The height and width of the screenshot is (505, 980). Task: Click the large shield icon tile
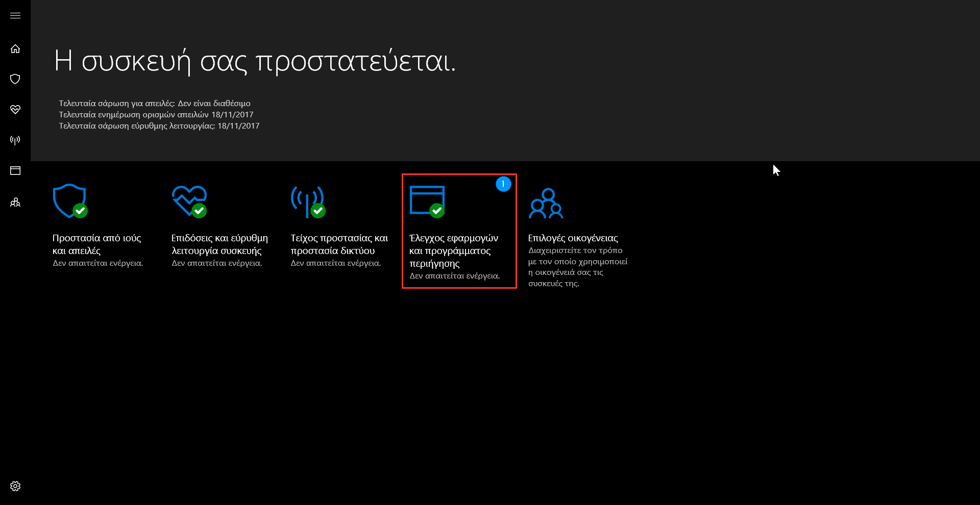point(70,201)
